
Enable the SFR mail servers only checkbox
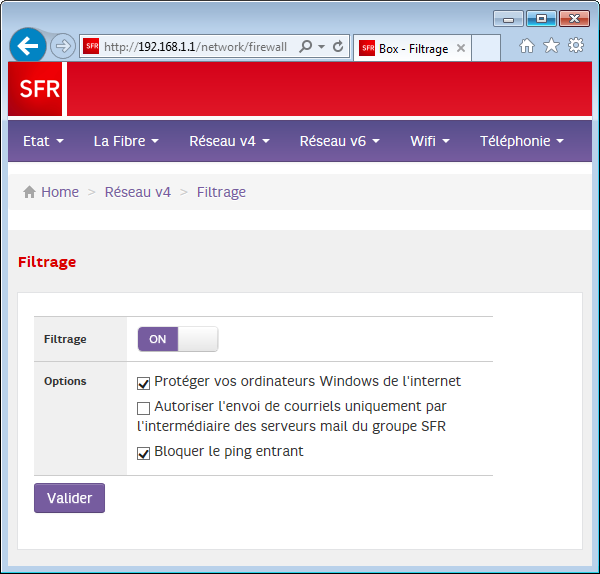point(144,408)
